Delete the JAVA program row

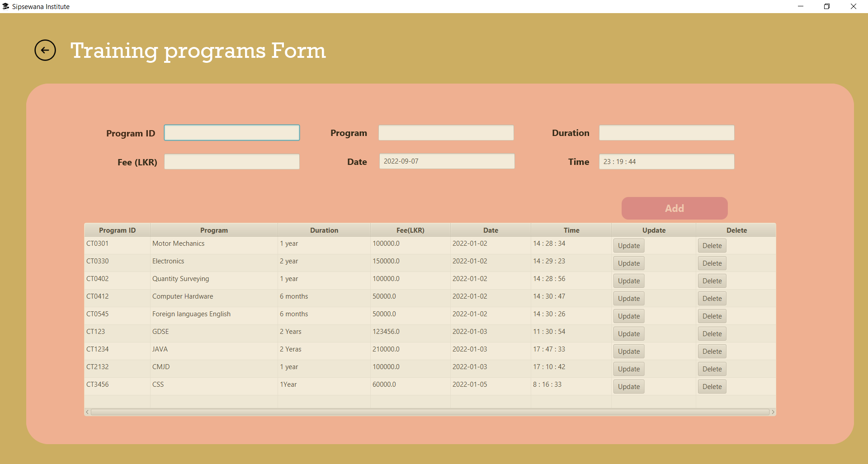tap(712, 352)
